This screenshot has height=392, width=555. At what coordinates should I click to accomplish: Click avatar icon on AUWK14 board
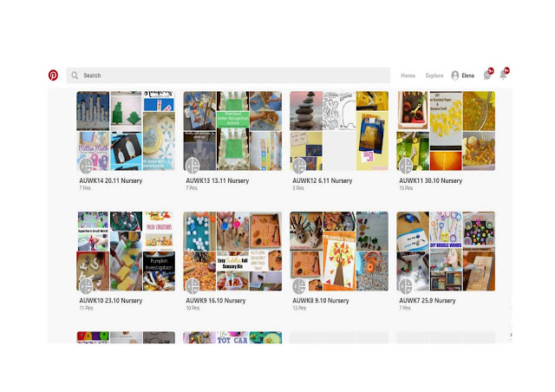[86, 166]
